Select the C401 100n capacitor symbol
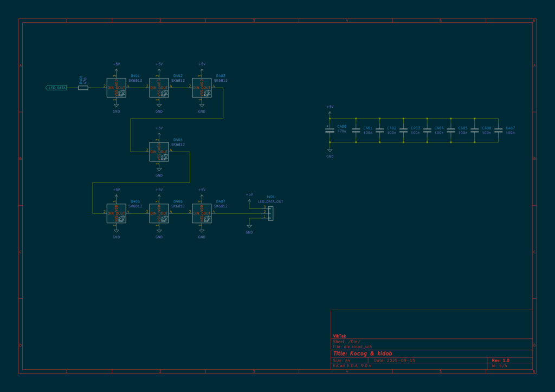Screen dimensions: 555x392 pyautogui.click(x=356, y=130)
